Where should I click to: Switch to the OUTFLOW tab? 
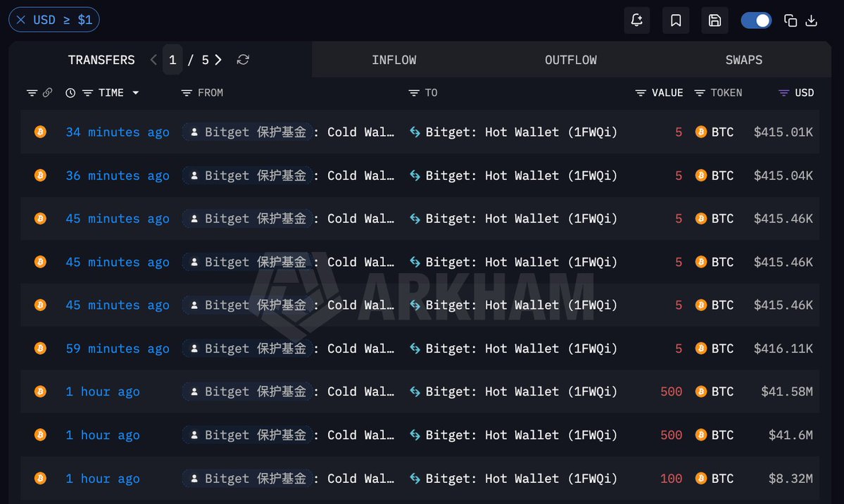pos(571,60)
